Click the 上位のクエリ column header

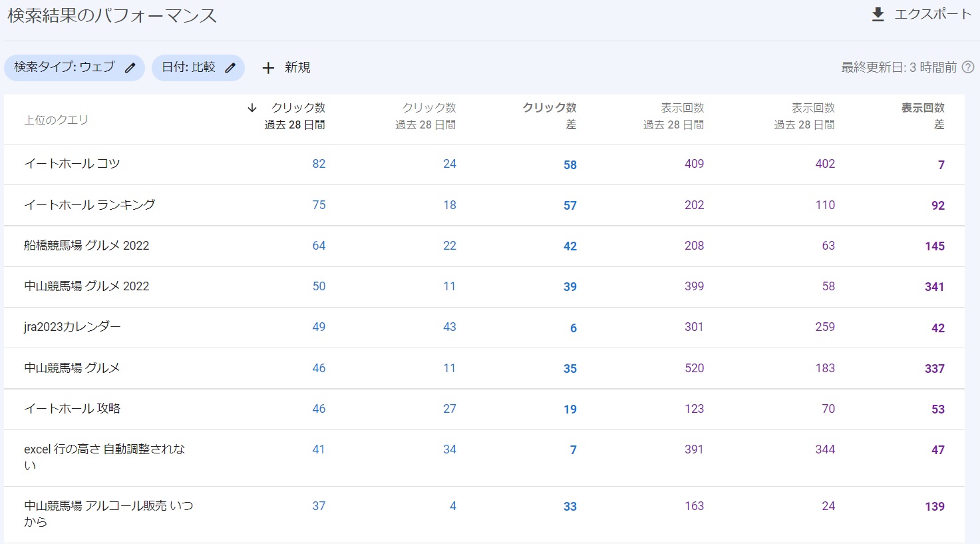(56, 120)
